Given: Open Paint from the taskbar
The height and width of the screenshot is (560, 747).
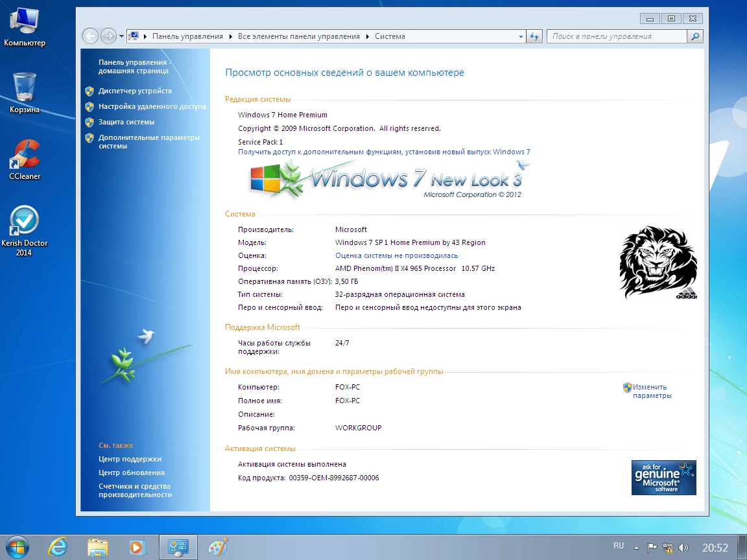Looking at the screenshot, I should coord(219,547).
